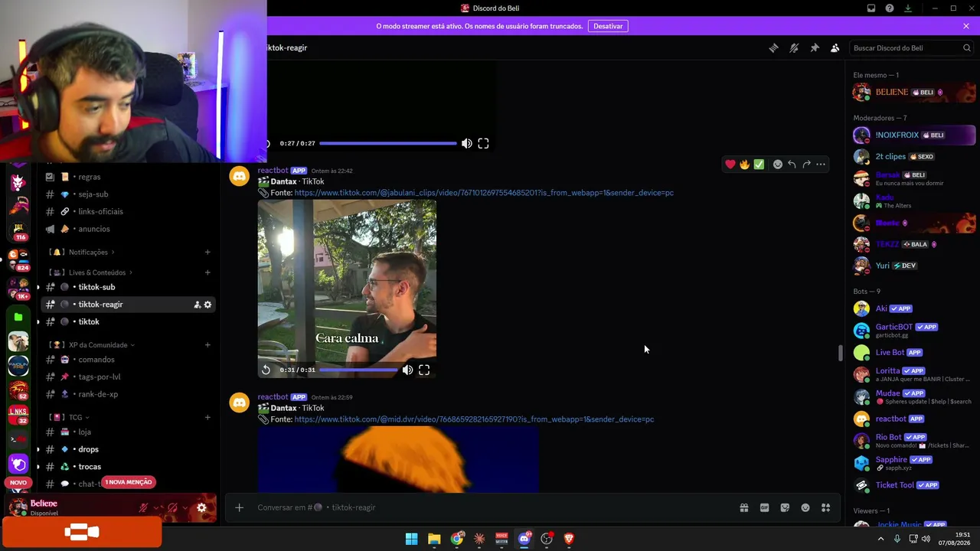
Task: Open the Discord inbox icon
Action: (x=871, y=8)
